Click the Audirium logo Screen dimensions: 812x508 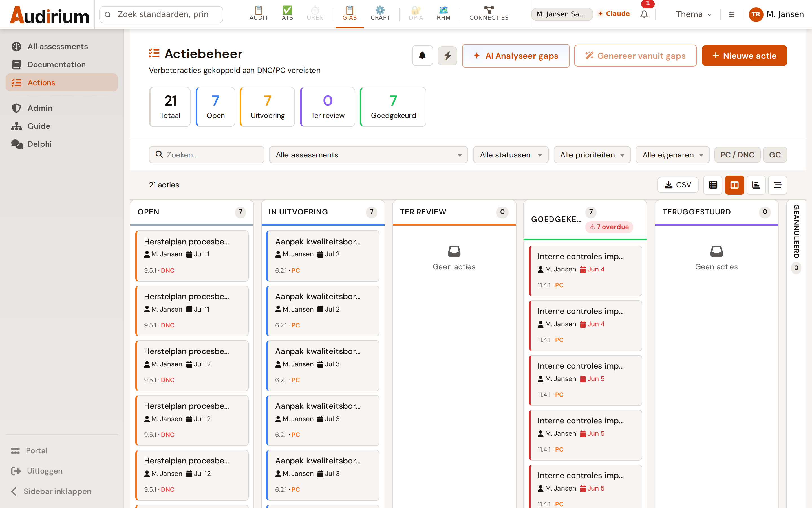click(49, 15)
